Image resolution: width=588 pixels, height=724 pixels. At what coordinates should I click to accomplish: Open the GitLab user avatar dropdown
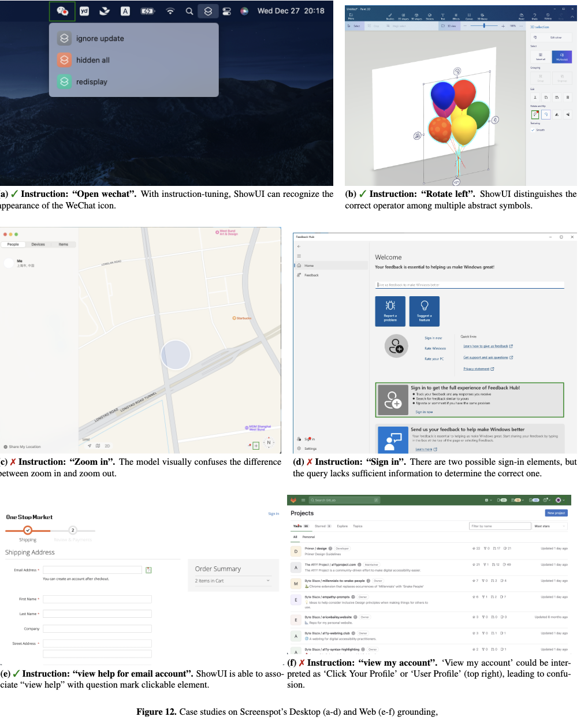tap(560, 500)
